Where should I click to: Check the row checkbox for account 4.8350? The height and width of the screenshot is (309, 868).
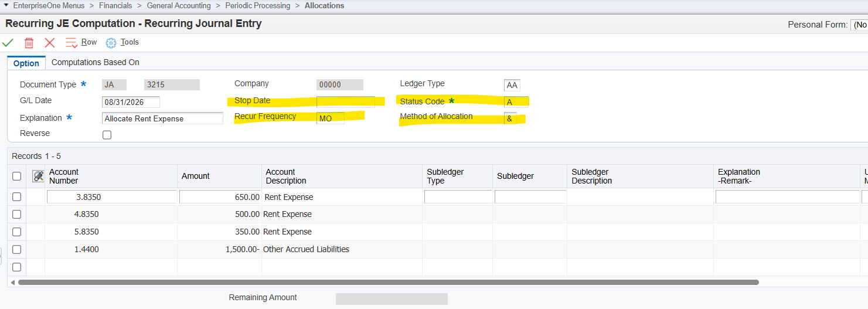pos(17,214)
